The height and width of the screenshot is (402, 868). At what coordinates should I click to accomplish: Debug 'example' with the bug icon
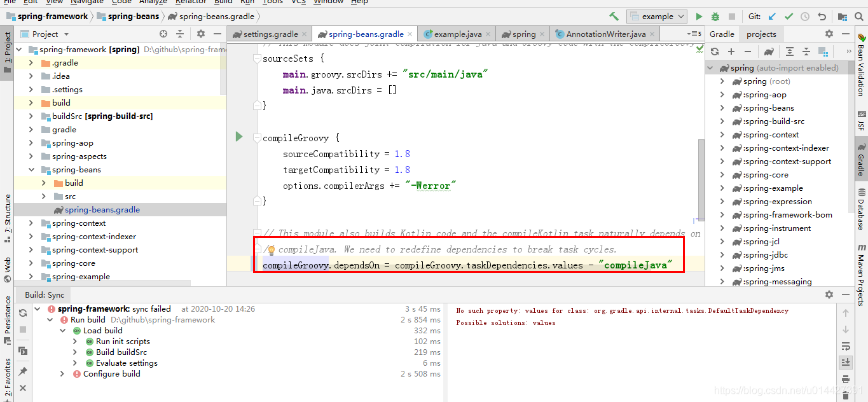[715, 17]
